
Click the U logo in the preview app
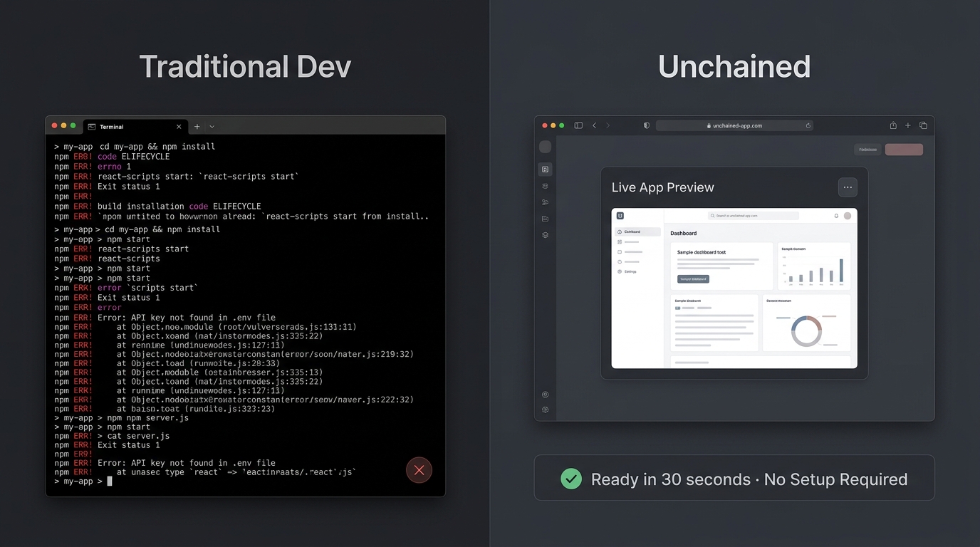(620, 216)
